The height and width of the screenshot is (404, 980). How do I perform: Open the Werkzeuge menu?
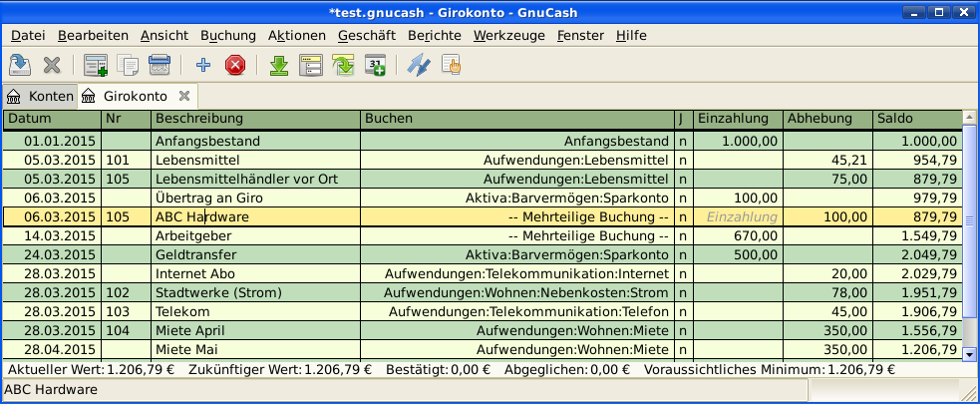(509, 35)
